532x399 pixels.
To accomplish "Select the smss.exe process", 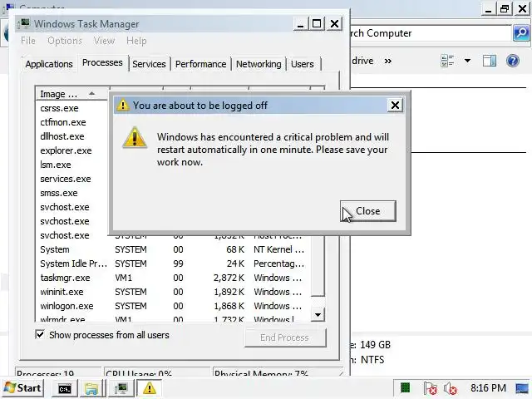I will pos(59,193).
